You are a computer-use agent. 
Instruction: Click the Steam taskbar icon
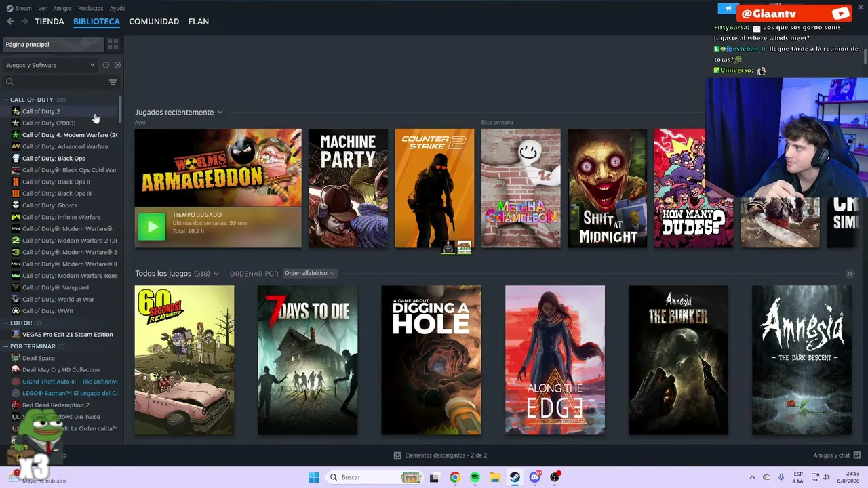point(515,477)
